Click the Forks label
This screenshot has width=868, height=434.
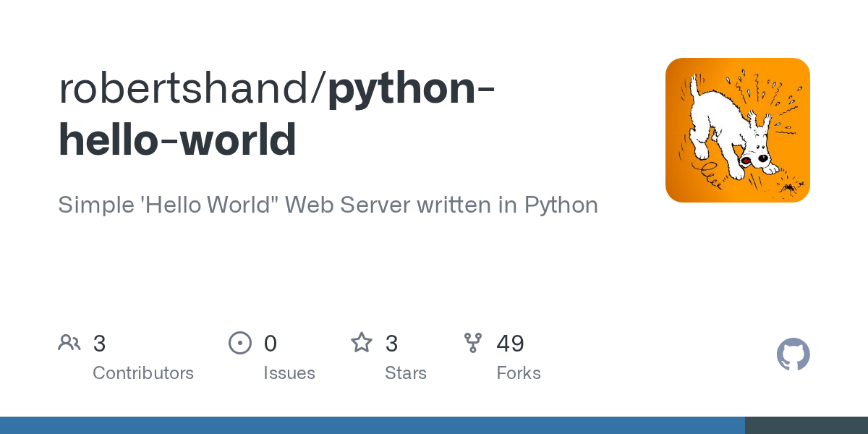pos(519,373)
